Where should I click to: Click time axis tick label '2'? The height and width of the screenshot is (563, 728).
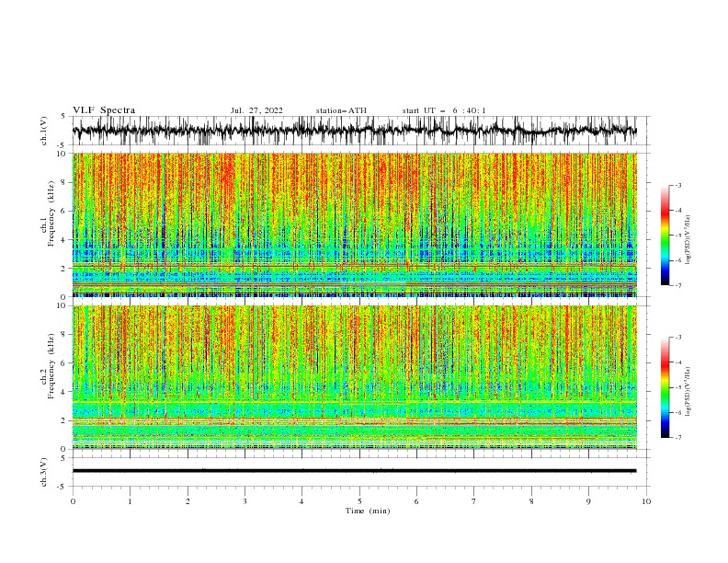click(188, 501)
